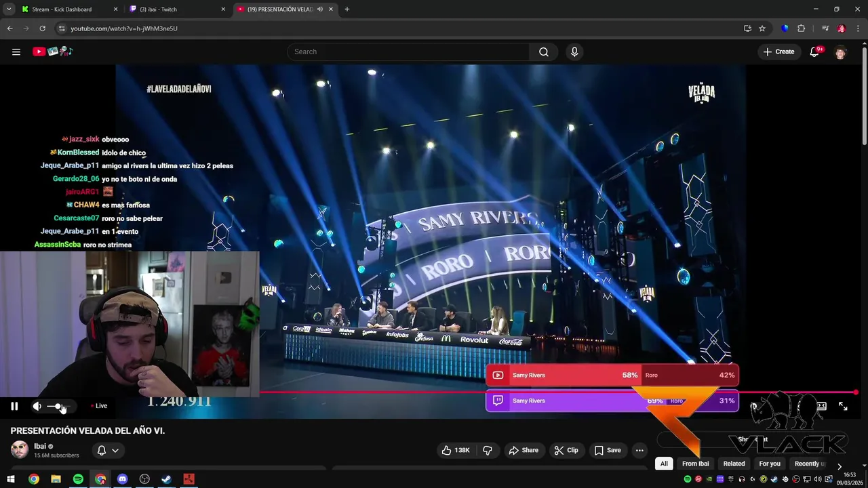Image resolution: width=868 pixels, height=488 pixels.
Task: Go to the YouTube home logo
Action: [x=52, y=52]
